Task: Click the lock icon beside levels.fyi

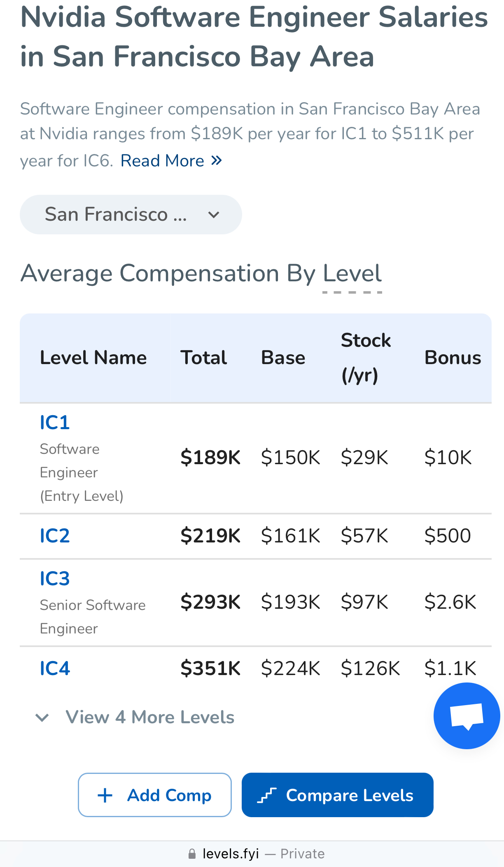Action: [192, 854]
